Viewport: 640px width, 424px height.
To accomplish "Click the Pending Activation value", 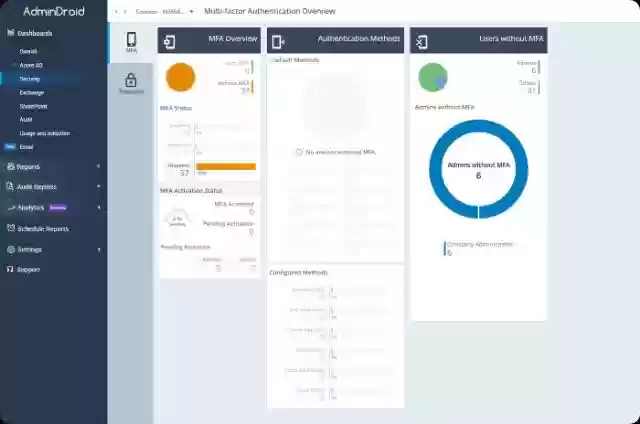I will [x=251, y=232].
